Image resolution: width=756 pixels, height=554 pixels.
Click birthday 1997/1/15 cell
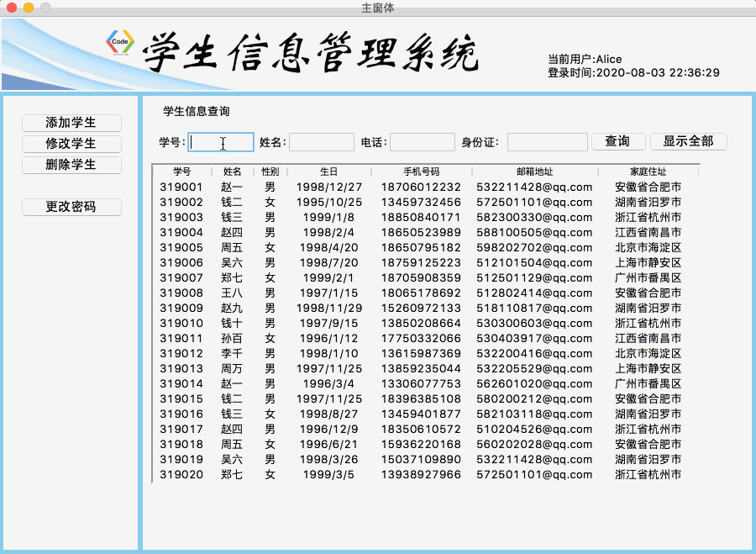click(x=328, y=293)
